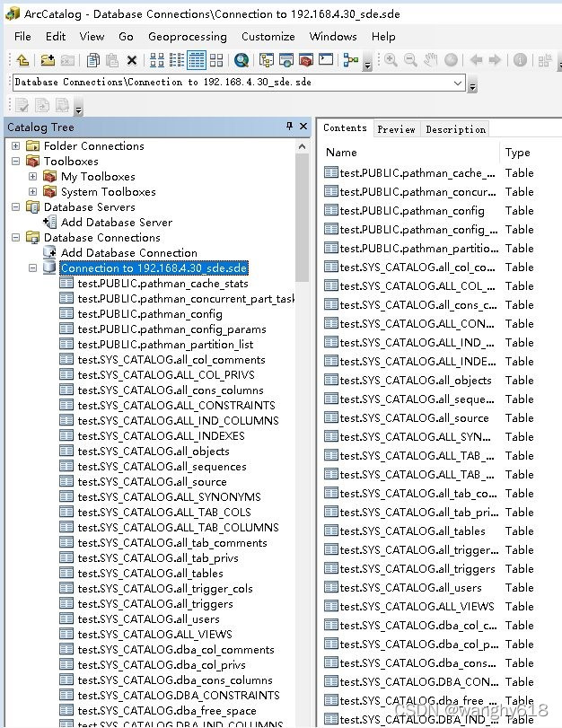
Task: Expand the Folder Connections node
Action: (16, 145)
